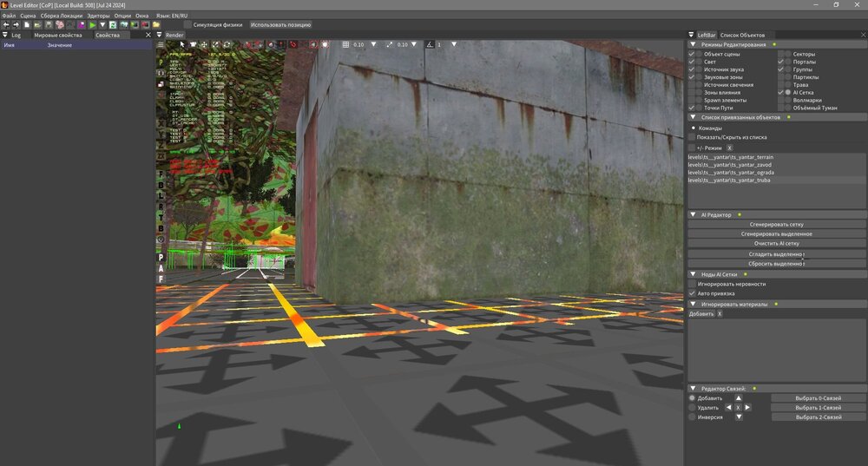Click the up arrow in Редактор Связей
The width and height of the screenshot is (868, 466).
[739, 398]
